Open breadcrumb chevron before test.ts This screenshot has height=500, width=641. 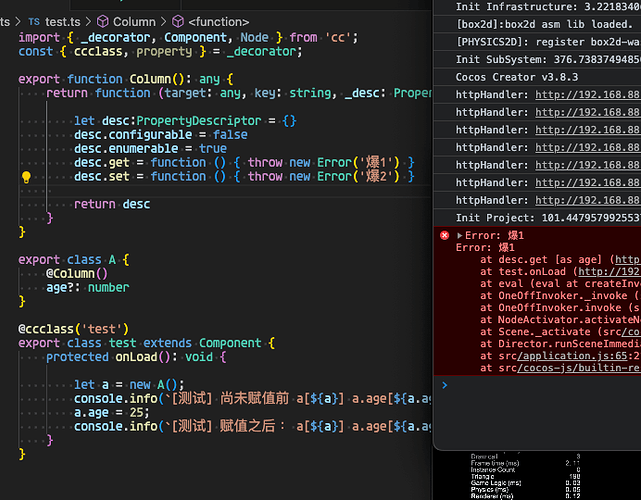18,22
